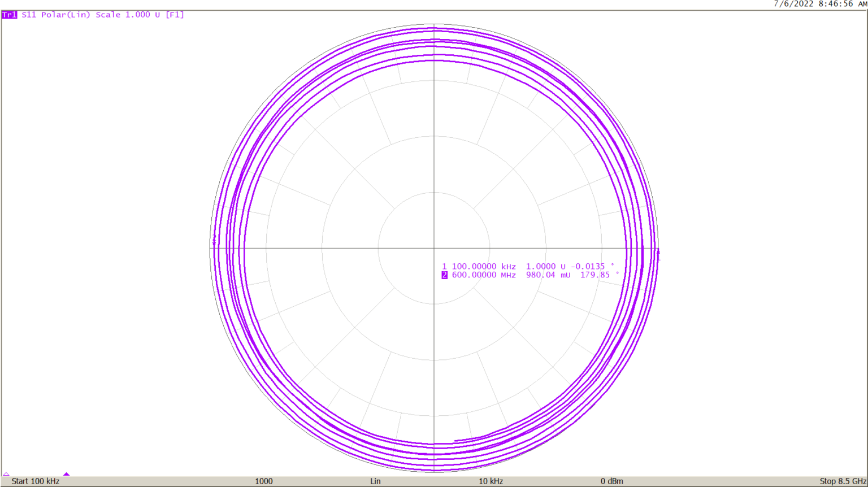Click the Start 100 kHz field

pyautogui.click(x=37, y=481)
